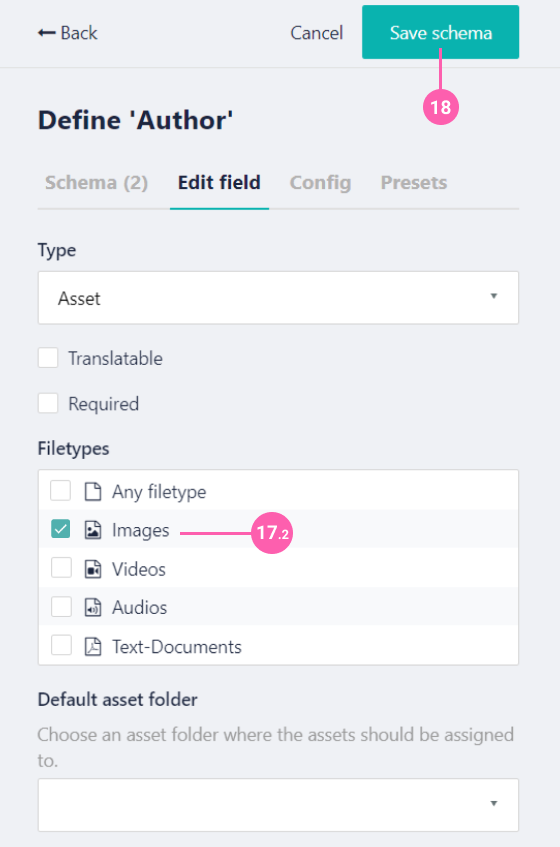Click the pink 18 annotation marker
560x847 pixels.
(441, 107)
